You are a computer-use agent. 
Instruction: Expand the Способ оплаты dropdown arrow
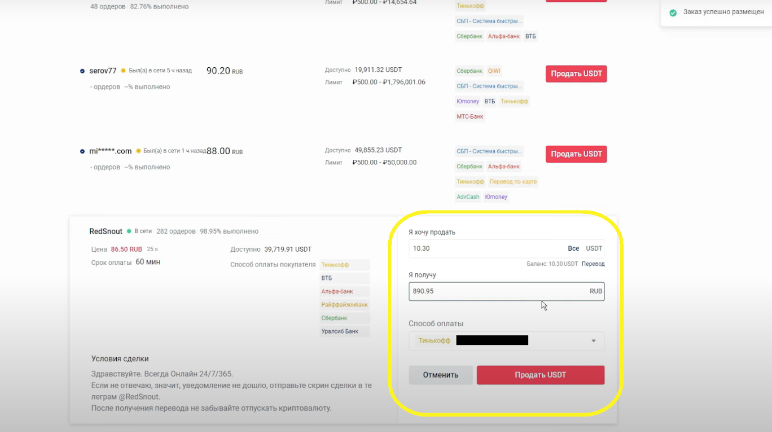tap(596, 341)
